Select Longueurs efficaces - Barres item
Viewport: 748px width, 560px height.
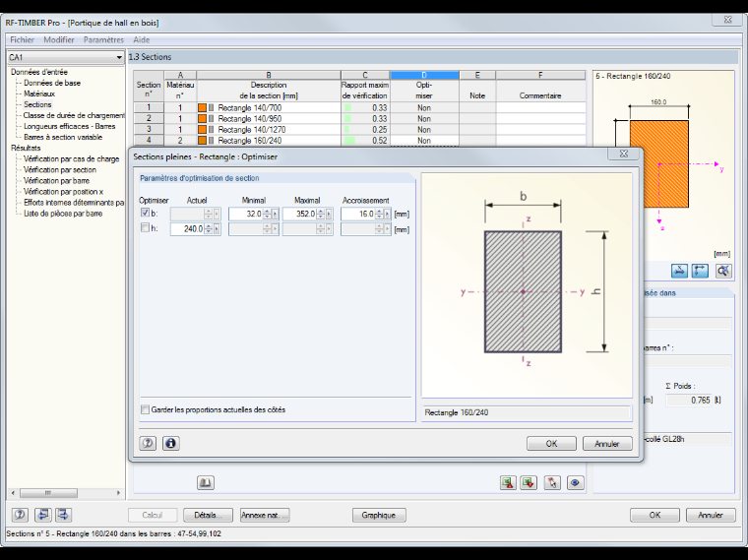[70, 126]
